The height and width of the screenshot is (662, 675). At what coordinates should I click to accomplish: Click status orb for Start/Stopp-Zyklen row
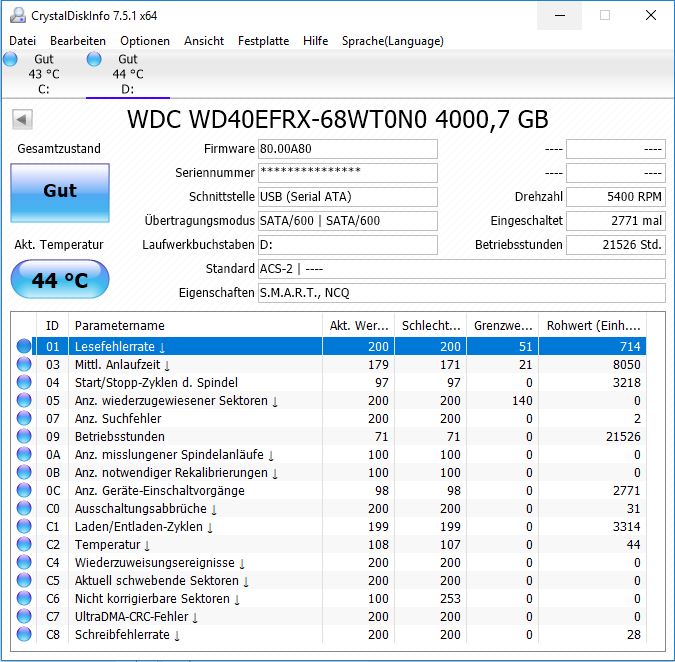click(24, 382)
